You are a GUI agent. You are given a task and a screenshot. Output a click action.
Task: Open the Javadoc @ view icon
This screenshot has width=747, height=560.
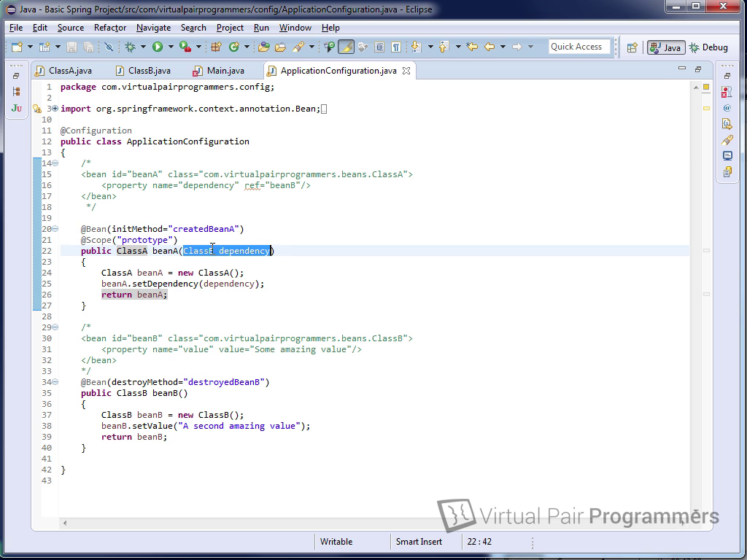[727, 108]
